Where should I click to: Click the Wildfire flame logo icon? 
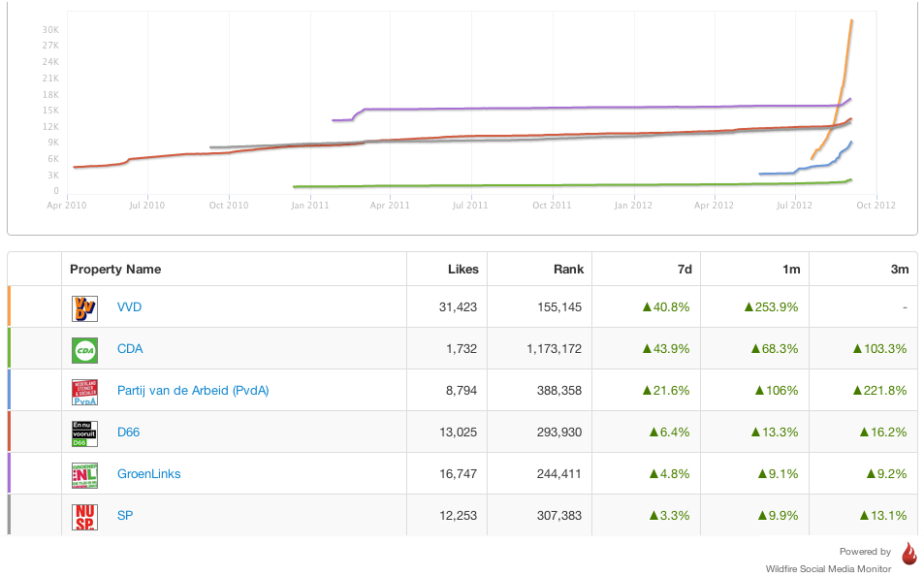908,554
